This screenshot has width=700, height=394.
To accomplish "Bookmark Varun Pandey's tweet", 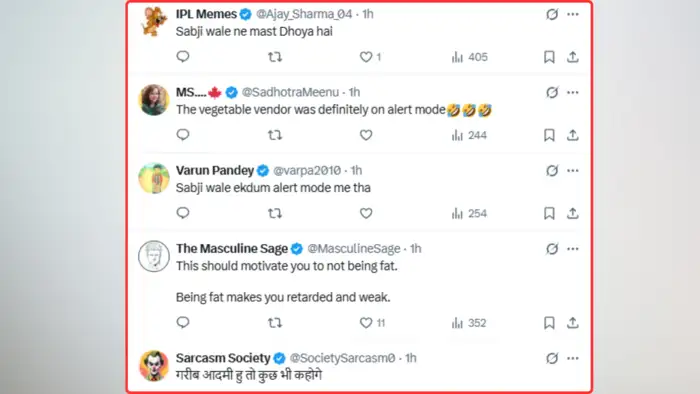I will (x=549, y=213).
